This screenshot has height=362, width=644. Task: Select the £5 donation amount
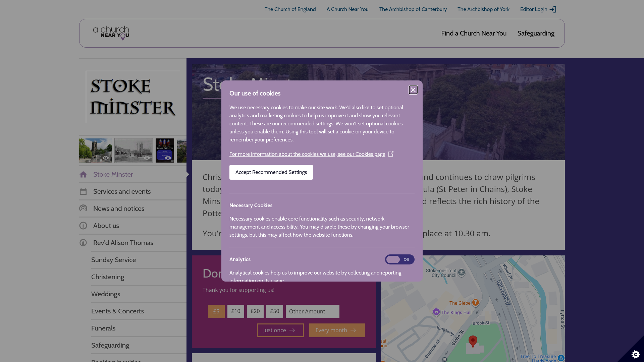(x=216, y=311)
